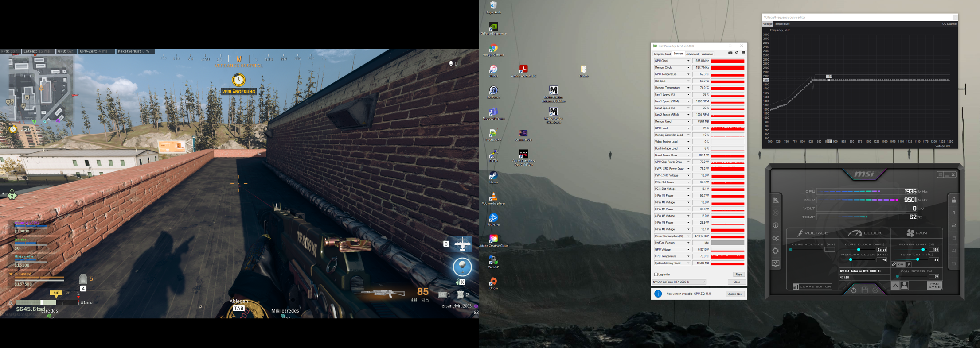Toggle Afterburner user-defined fan control icon

click(904, 286)
